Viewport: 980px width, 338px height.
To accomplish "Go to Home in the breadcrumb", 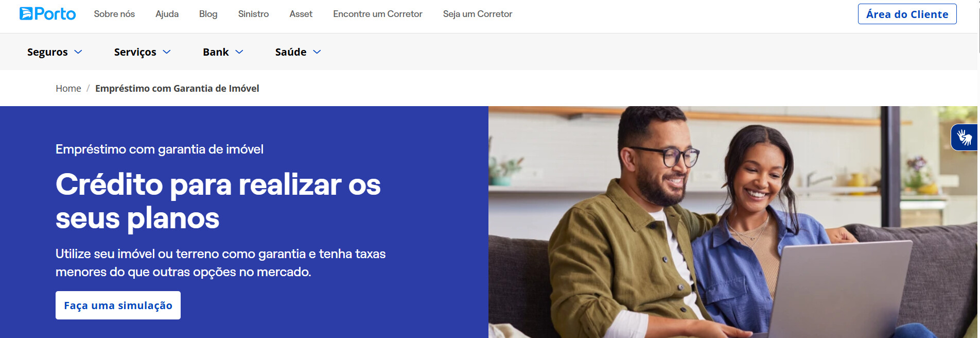I will pos(68,89).
